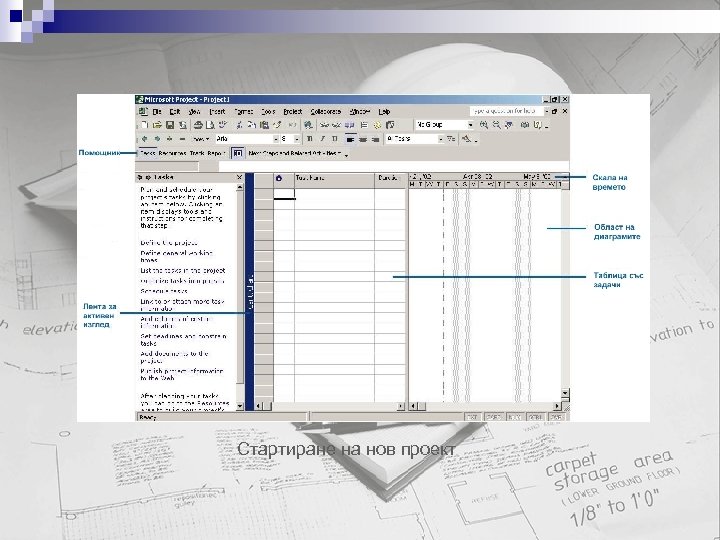
Task: Open the font size dropdown
Action: [x=297, y=139]
